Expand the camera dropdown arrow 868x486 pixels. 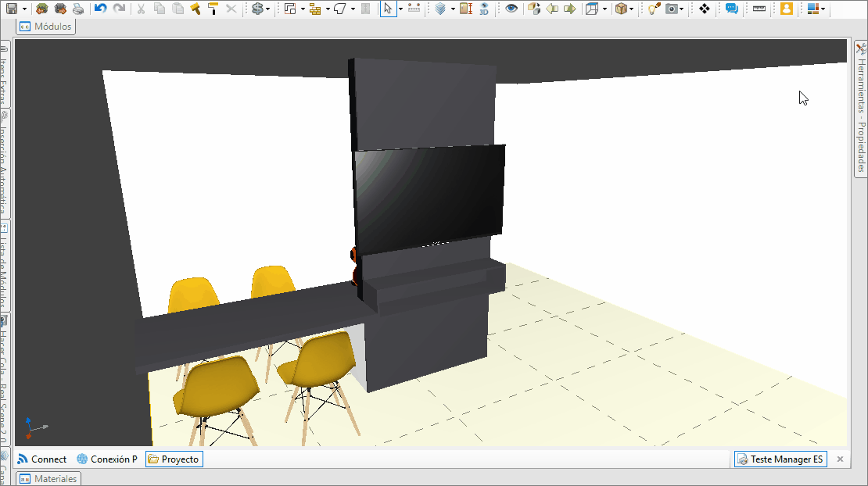(x=681, y=9)
